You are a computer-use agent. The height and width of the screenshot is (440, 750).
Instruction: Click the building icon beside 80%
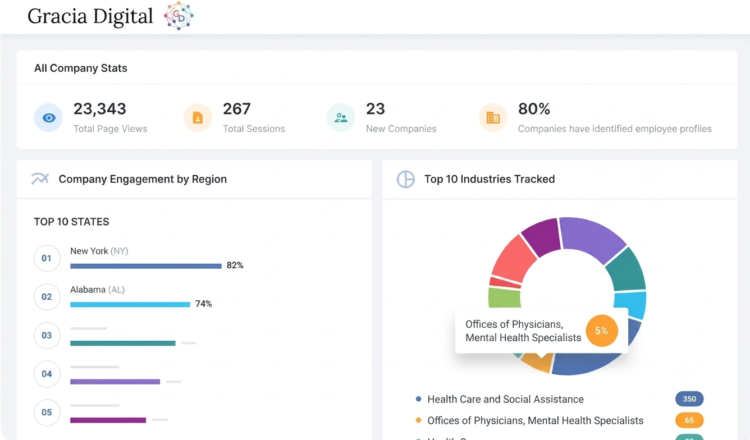(493, 118)
